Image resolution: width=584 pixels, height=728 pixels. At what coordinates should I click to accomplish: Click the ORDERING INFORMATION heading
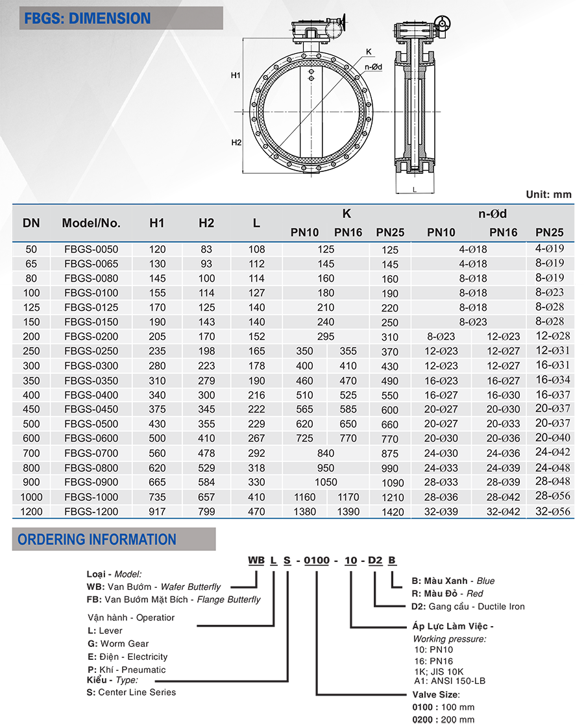point(97,539)
